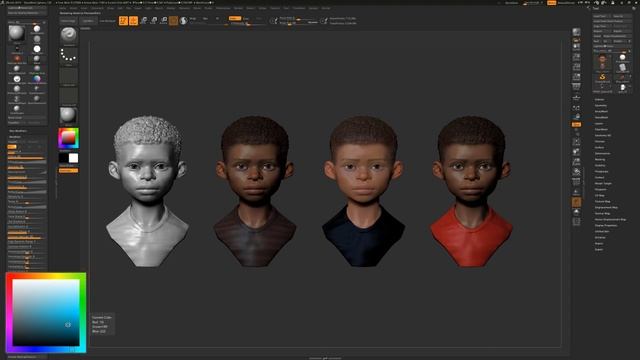Toggle the M material channel button
Image resolution: width=640 pixels, height=360 pixels.
pos(218,18)
